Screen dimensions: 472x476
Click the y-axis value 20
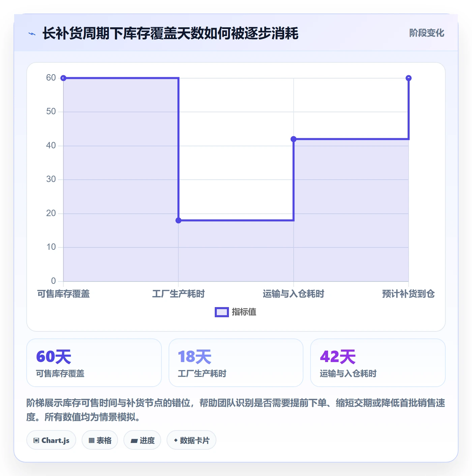[x=51, y=213]
